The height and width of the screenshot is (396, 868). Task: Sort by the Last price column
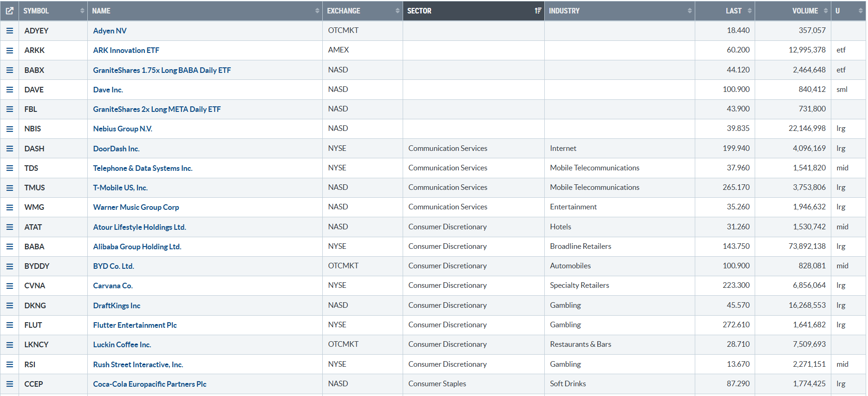tap(733, 11)
